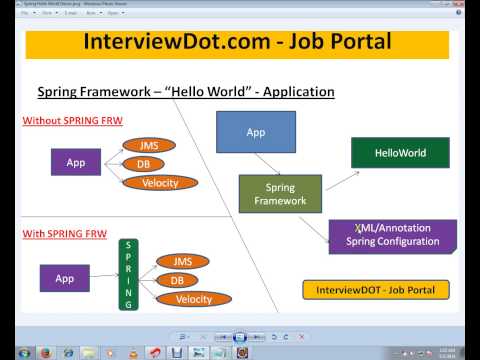Expand the Burn menu dropdown arrow
This screenshot has width=480, height=360.
pos(101,13)
